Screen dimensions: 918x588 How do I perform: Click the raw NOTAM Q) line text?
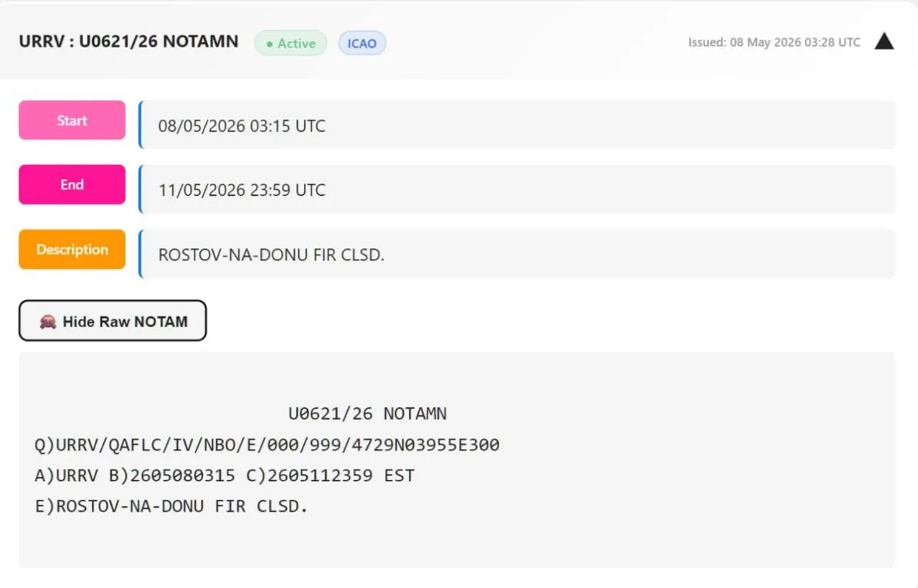click(x=267, y=445)
